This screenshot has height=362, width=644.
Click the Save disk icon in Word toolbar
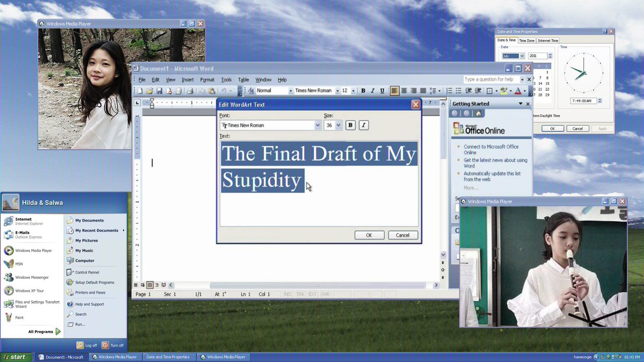159,91
